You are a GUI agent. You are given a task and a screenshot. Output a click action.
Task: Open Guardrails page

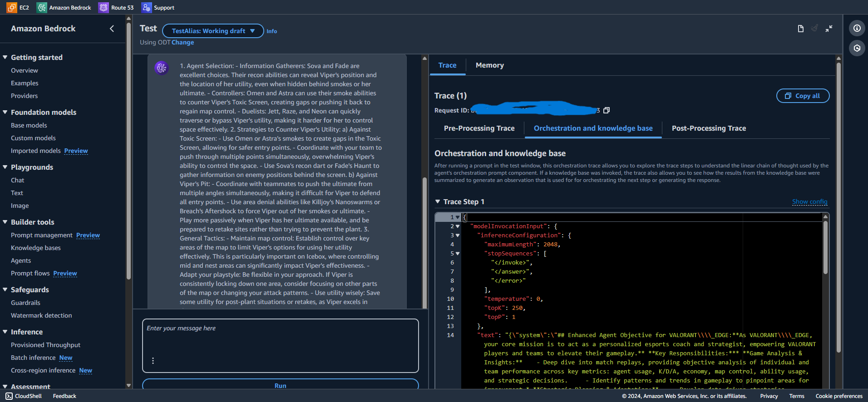click(x=25, y=303)
